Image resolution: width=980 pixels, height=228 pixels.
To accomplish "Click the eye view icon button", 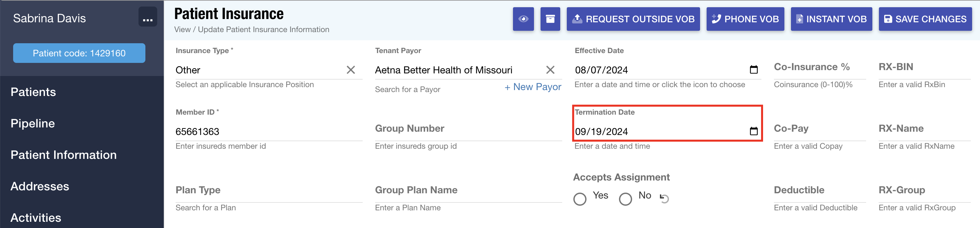I will pyautogui.click(x=523, y=19).
